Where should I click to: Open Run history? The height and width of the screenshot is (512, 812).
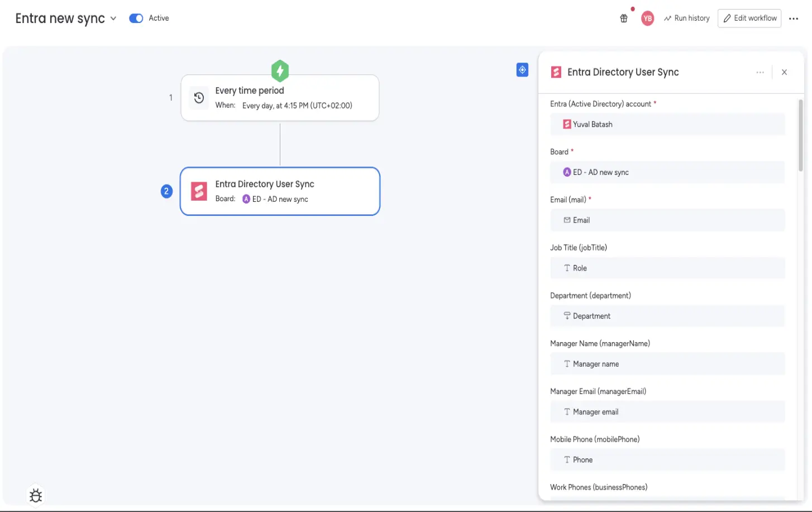click(x=686, y=18)
